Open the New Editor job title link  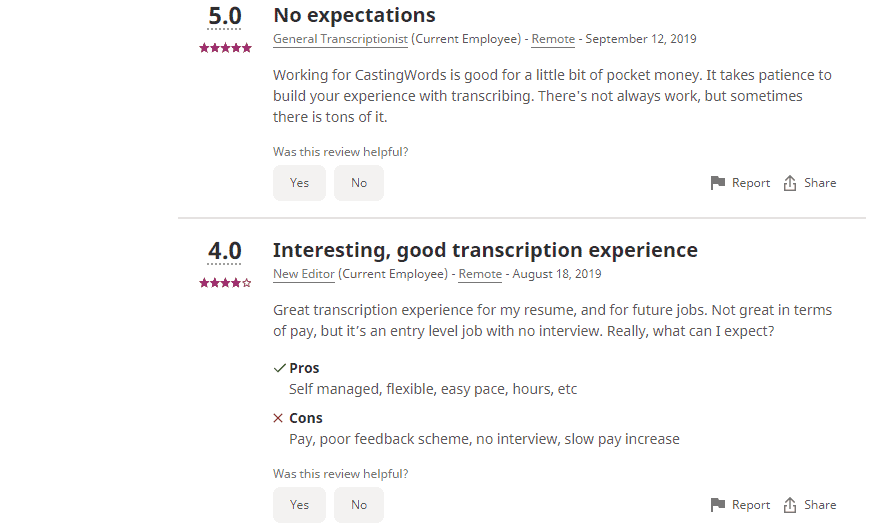pos(304,274)
